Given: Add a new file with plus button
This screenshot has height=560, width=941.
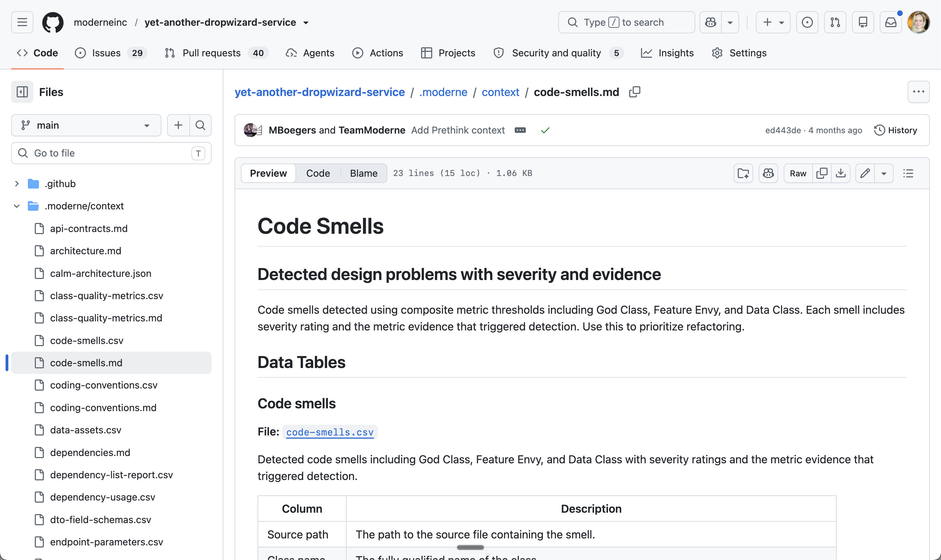Looking at the screenshot, I should coord(178,125).
